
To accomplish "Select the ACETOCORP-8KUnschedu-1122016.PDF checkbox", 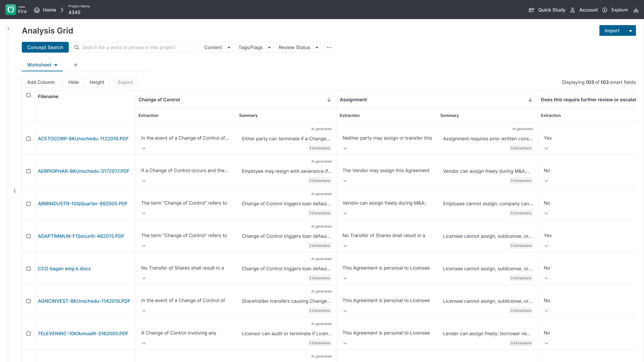I will [x=29, y=139].
